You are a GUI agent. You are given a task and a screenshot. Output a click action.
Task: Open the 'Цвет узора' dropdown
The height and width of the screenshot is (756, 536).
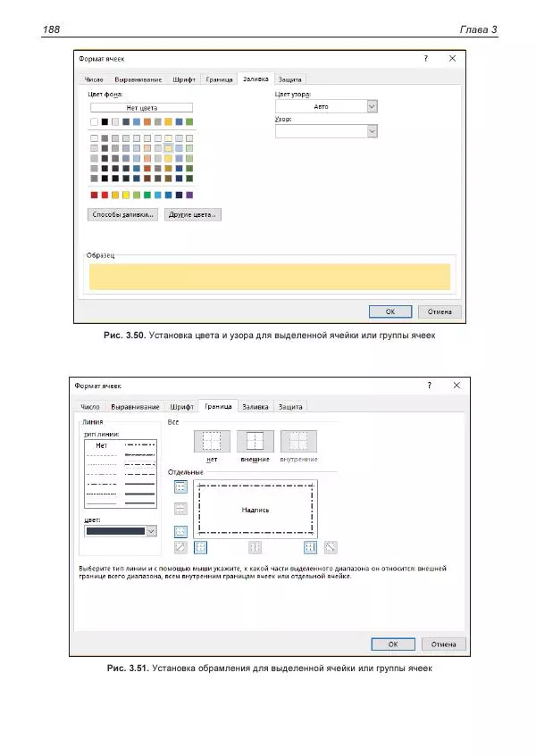tap(373, 106)
